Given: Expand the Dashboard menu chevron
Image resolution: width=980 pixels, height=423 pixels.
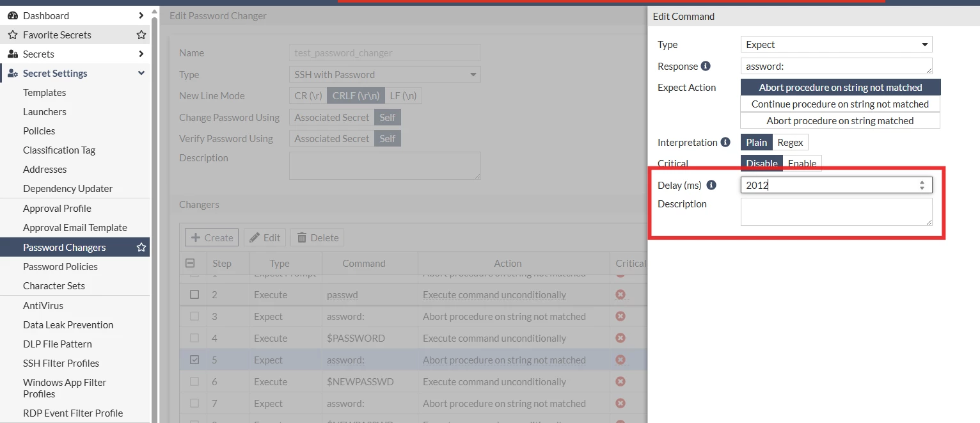Looking at the screenshot, I should [x=141, y=15].
